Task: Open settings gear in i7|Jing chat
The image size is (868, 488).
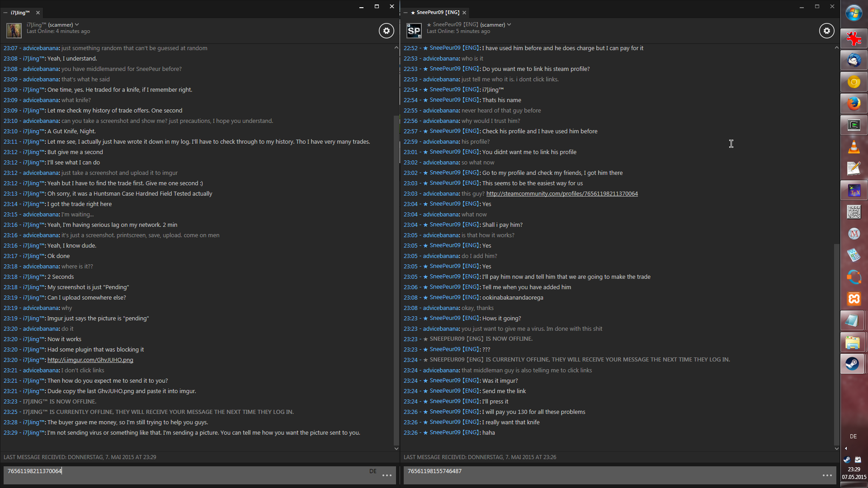Action: point(386,31)
